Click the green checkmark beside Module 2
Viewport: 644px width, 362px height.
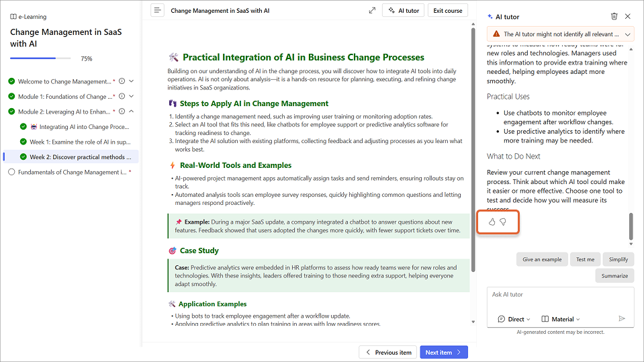point(11,111)
